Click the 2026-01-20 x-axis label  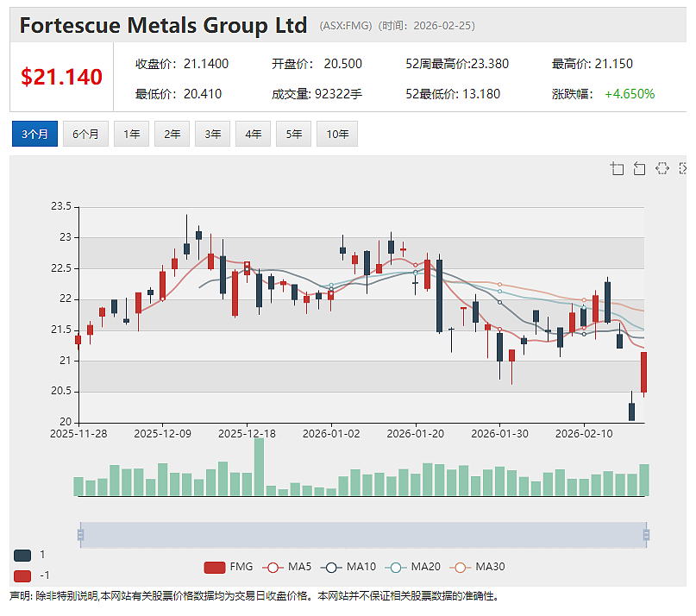(416, 434)
